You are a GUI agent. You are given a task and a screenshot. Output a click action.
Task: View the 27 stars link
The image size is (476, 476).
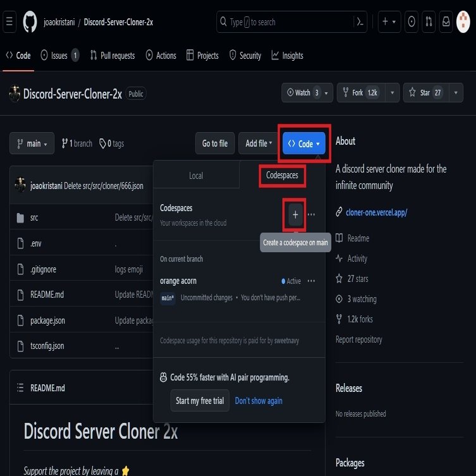[352, 279]
